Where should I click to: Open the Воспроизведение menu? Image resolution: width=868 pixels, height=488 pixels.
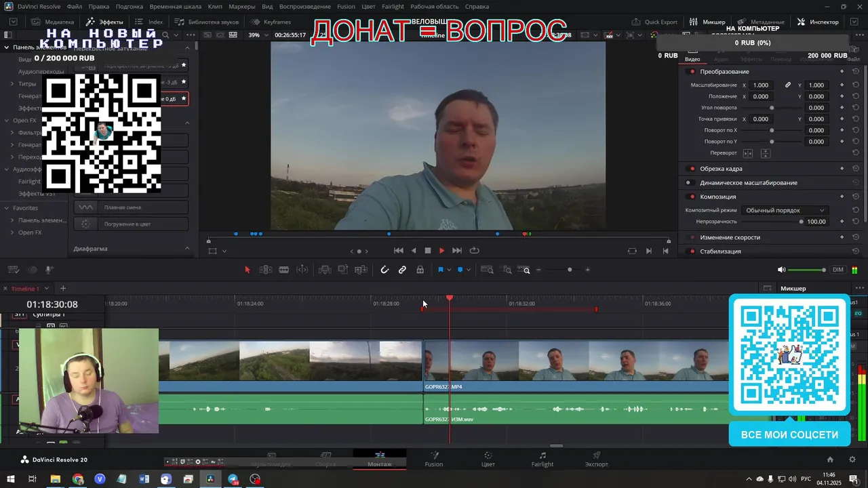click(304, 6)
